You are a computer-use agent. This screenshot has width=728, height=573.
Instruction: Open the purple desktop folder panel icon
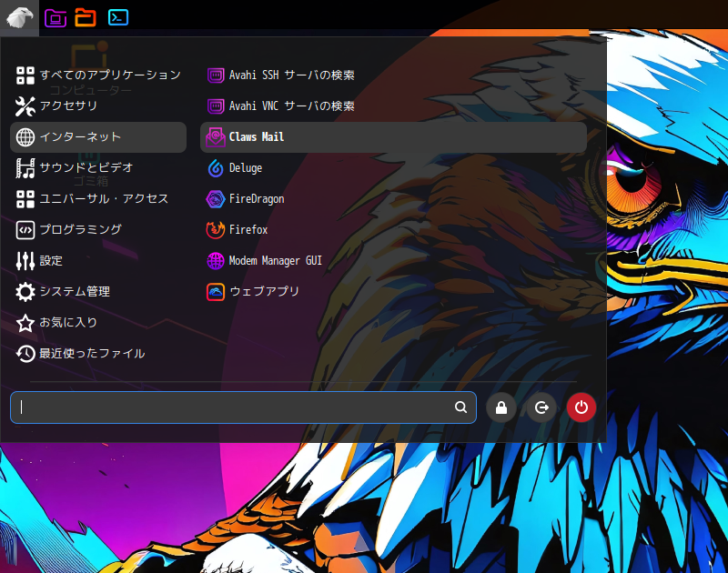coord(56,17)
